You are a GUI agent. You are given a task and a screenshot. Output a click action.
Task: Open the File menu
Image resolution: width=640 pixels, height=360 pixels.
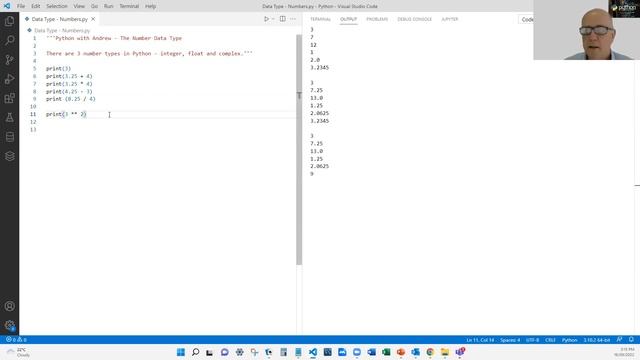[x=21, y=6]
